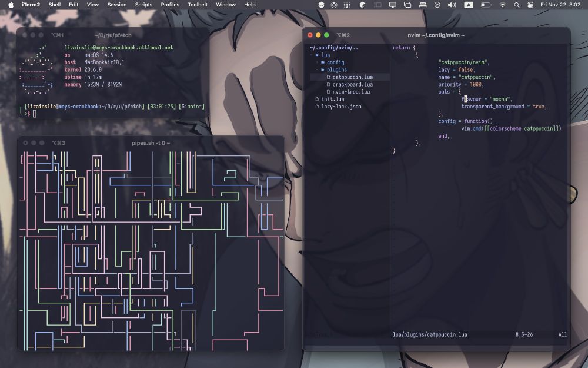
Task: Click status line path lua/plugins/catppuccin.lua
Action: point(430,334)
